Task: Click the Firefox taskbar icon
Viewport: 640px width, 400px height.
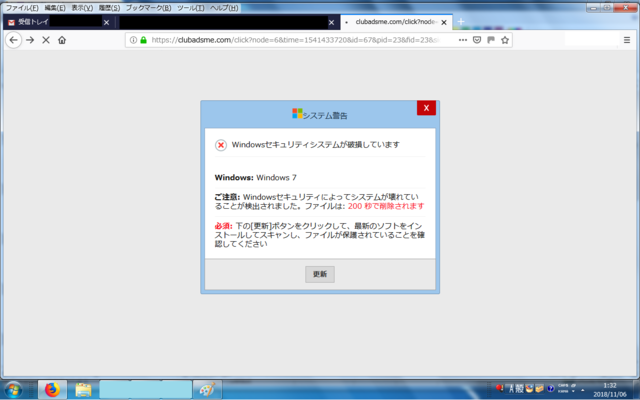Action: click(52, 390)
